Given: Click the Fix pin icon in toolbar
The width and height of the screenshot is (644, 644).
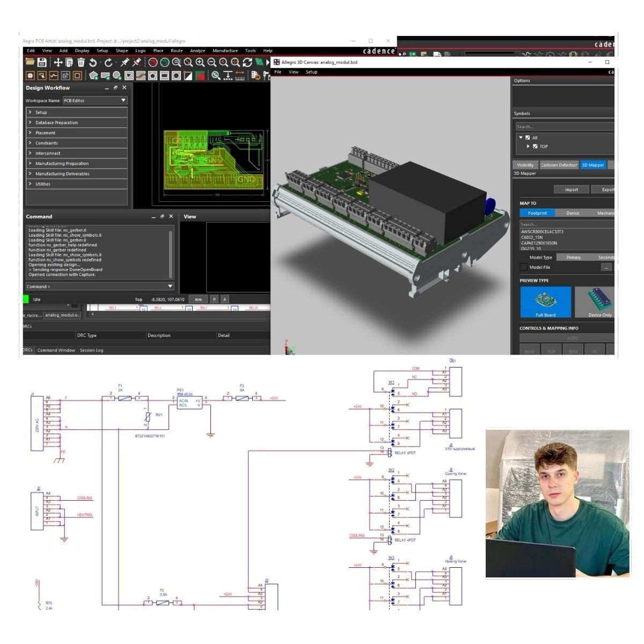Looking at the screenshot, I should coord(125,63).
